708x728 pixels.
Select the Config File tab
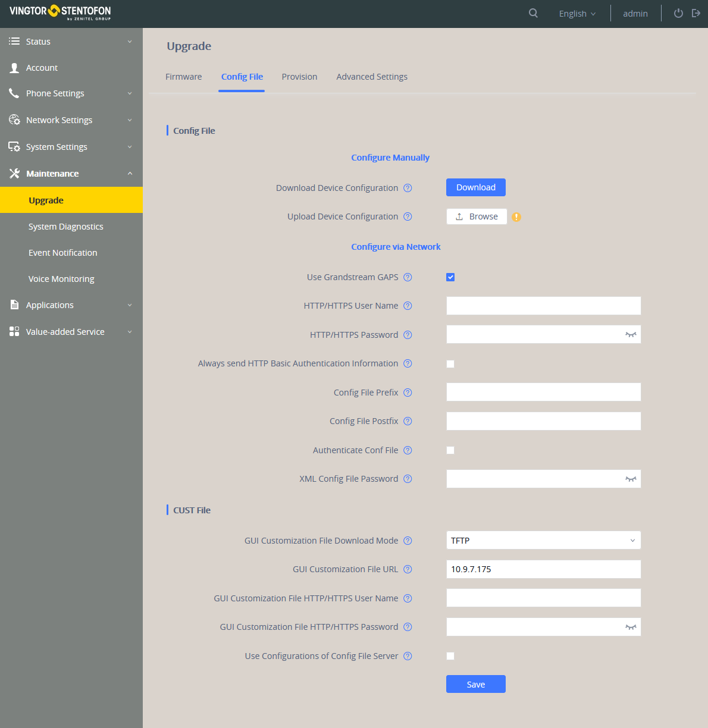[x=242, y=77]
